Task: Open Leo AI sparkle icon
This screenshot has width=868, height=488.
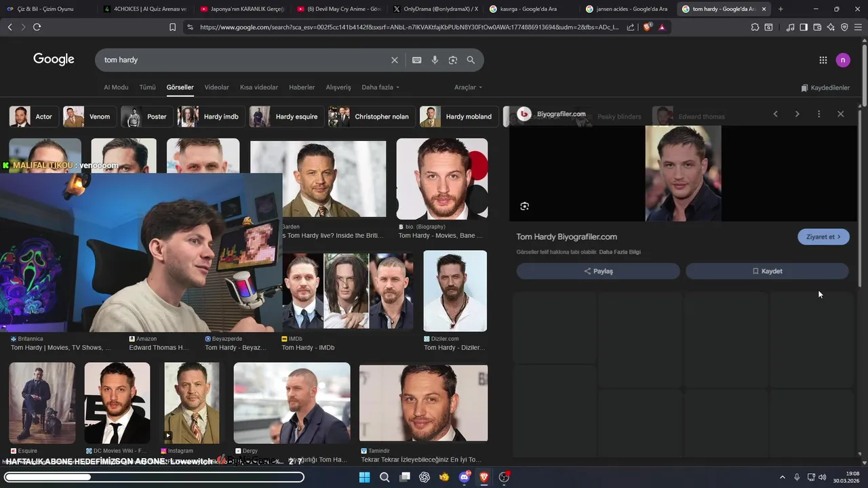Action: tap(831, 27)
